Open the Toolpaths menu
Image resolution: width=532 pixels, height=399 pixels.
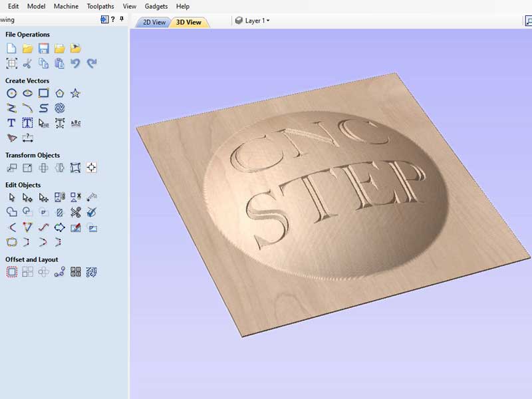[100, 6]
